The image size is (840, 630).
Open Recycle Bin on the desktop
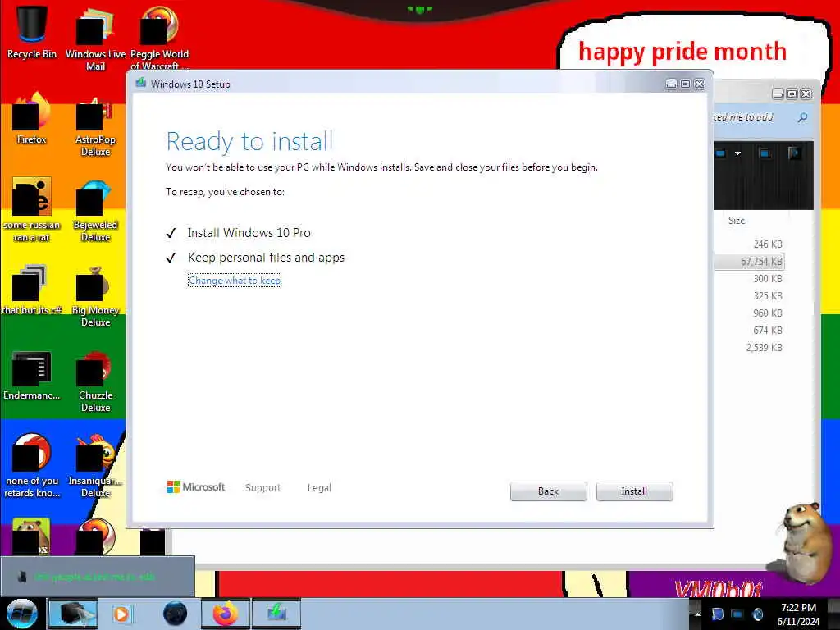[x=32, y=32]
